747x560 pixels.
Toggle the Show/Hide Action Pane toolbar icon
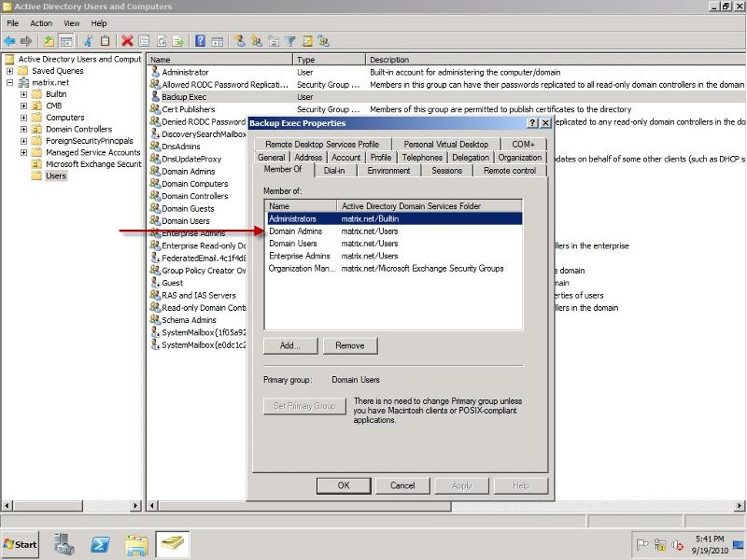(x=218, y=41)
